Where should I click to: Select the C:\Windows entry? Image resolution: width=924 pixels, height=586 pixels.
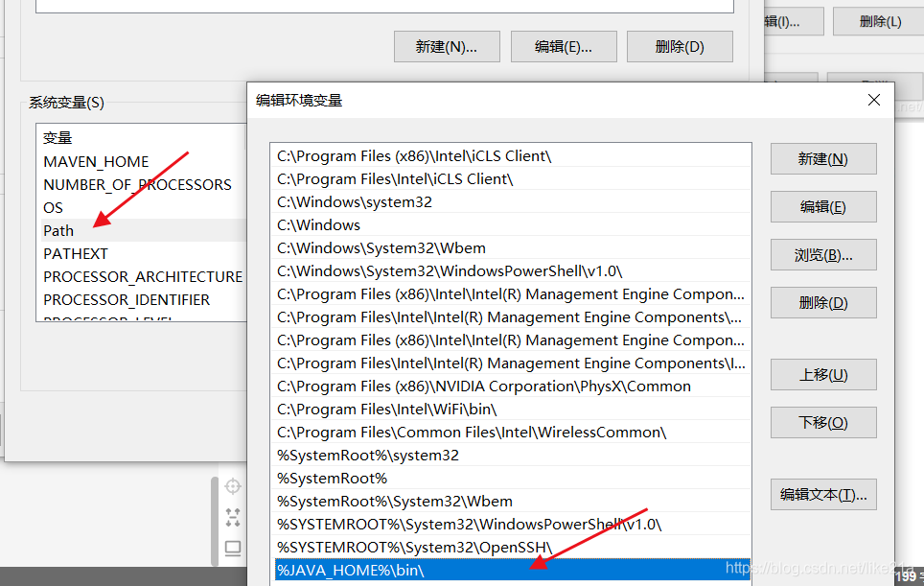point(511,225)
